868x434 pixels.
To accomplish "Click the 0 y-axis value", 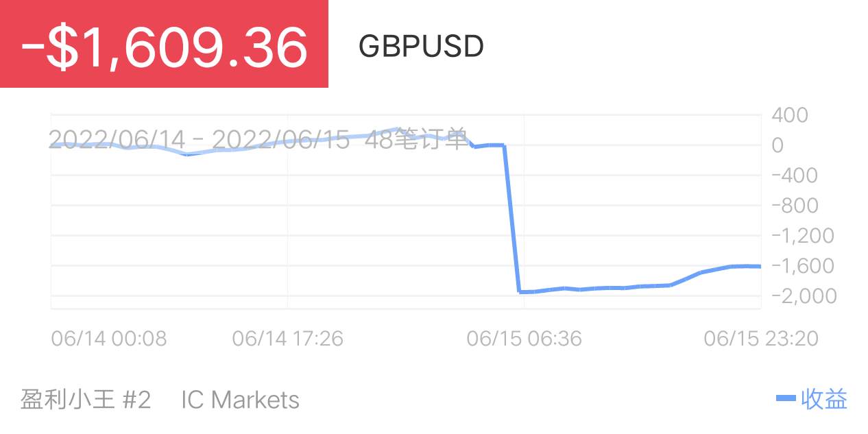I will point(777,145).
